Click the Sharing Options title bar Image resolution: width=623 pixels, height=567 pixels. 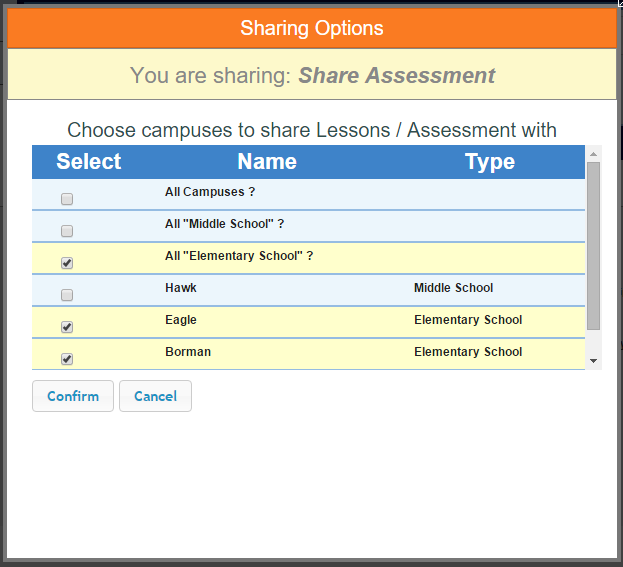tap(312, 28)
